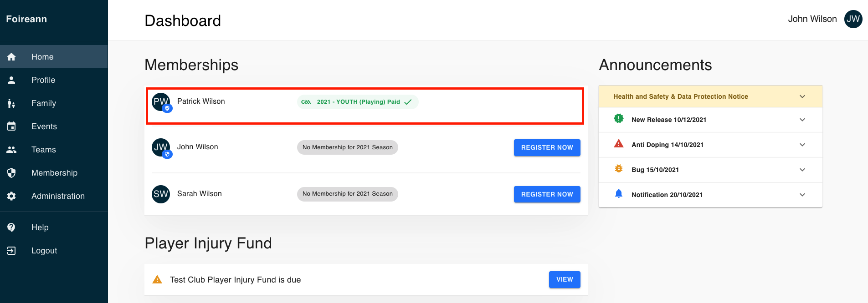Click the Anti Doping 14/10/2021 title
This screenshot has height=303, width=868.
pos(668,145)
